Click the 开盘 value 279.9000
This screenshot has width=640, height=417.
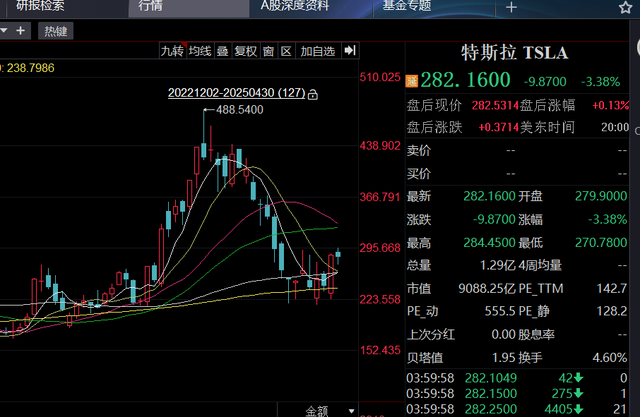pos(601,196)
